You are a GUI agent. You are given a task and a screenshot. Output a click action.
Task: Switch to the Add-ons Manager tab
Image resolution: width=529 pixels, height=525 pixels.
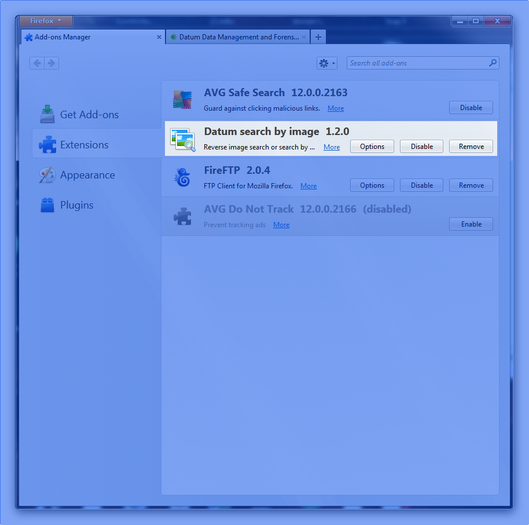tap(93, 37)
